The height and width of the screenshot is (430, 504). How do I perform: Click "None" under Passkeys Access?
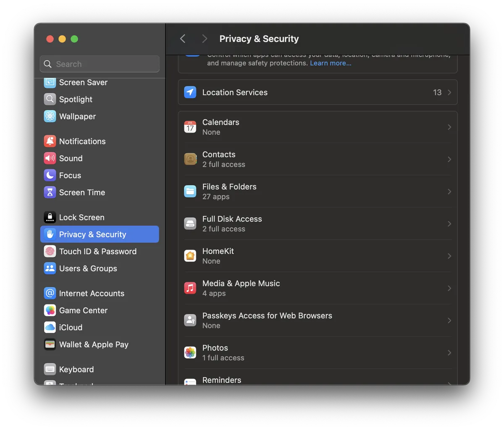pyautogui.click(x=211, y=326)
